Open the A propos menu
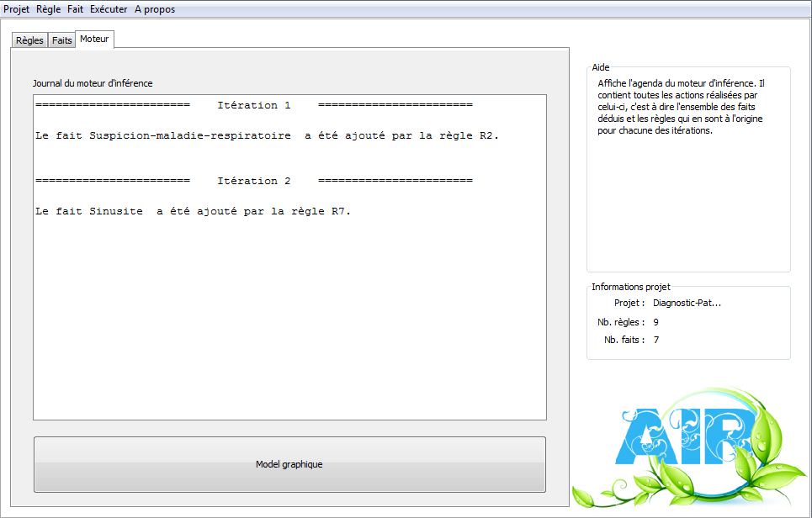This screenshot has width=812, height=518. [155, 9]
